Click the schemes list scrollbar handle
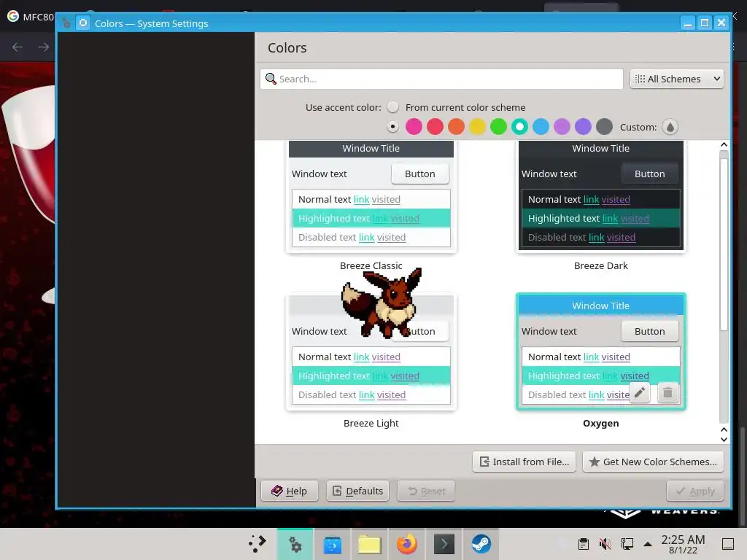Screen dimensions: 747x560 [724, 244]
